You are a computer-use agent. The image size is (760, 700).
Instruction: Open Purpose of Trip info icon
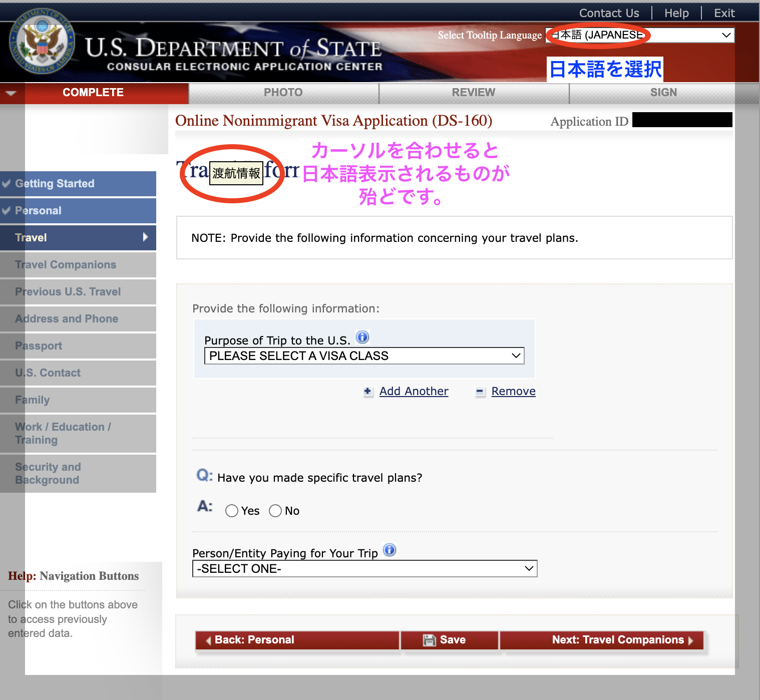[362, 337]
